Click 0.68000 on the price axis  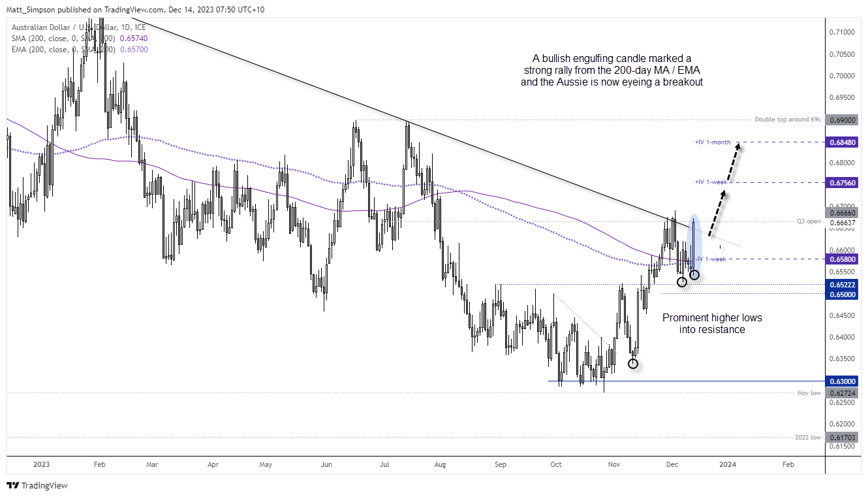point(841,163)
